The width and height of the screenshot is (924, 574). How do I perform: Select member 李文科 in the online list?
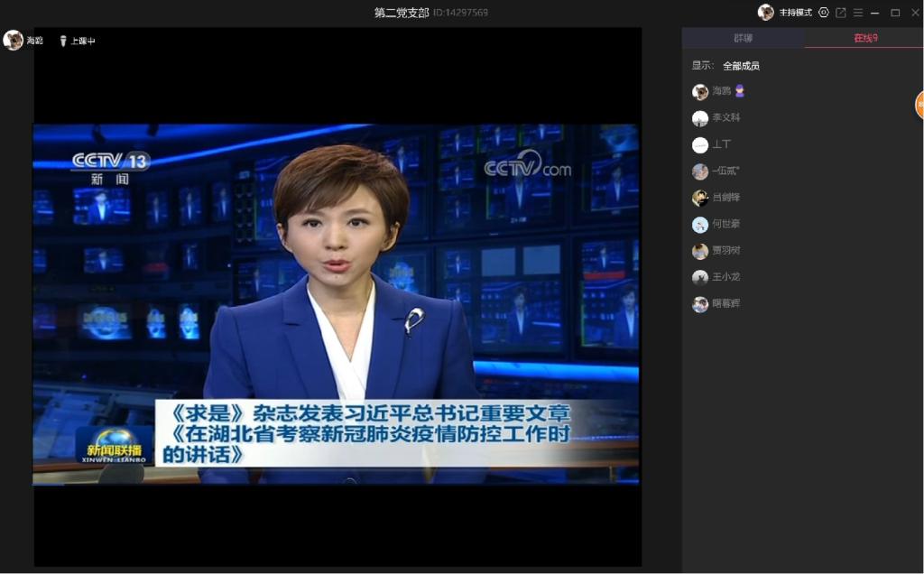coord(725,118)
